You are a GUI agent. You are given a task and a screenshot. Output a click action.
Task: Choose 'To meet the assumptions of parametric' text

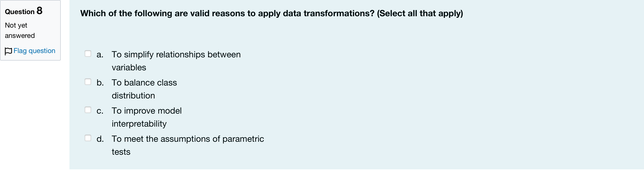(x=188, y=139)
